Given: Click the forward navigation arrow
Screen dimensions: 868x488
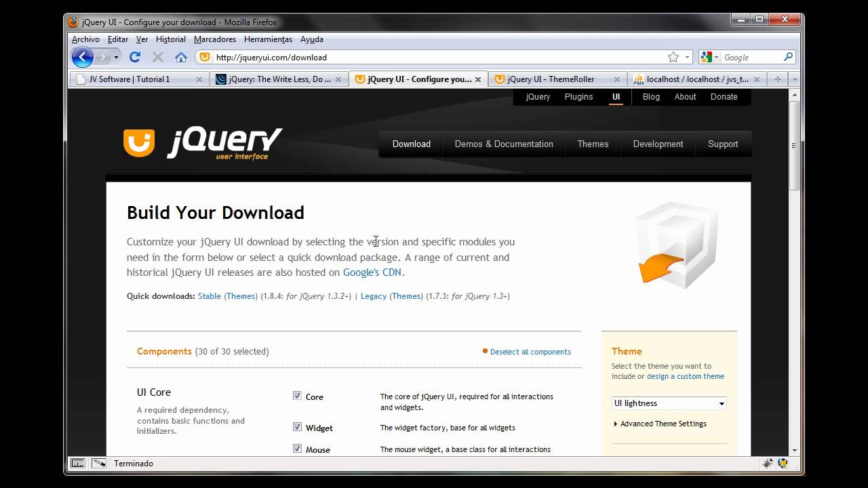Looking at the screenshot, I should coord(103,57).
